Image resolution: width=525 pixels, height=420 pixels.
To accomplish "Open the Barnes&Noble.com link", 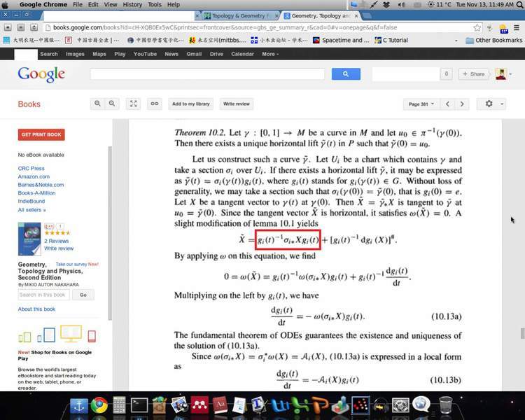I will click(x=41, y=185).
